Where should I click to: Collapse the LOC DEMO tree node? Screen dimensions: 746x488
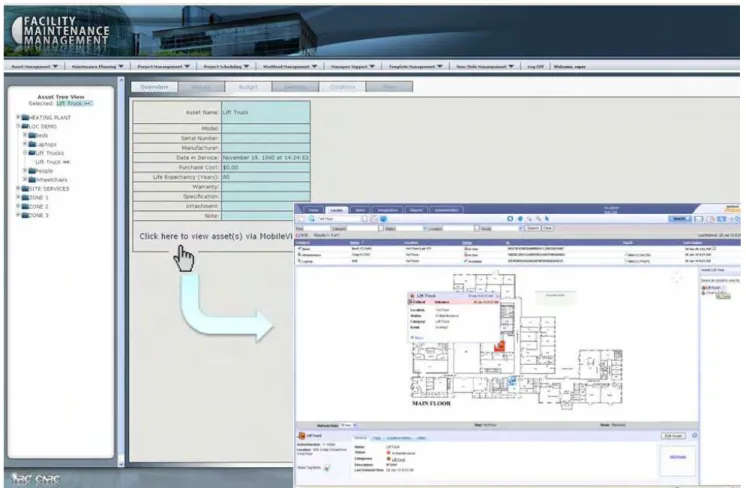[x=19, y=126]
